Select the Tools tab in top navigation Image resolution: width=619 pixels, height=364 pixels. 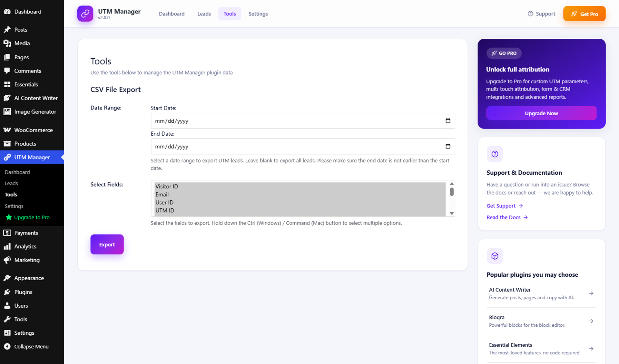coord(230,14)
